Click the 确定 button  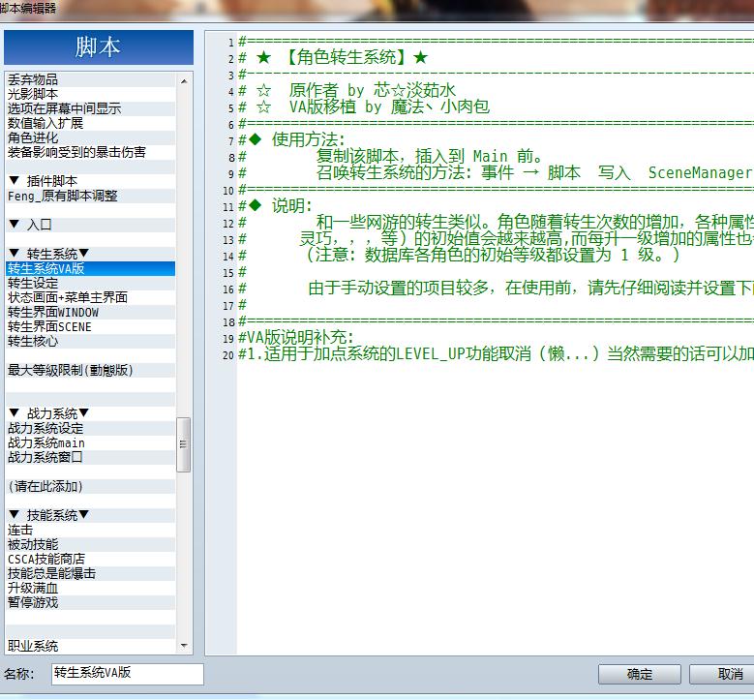coord(639,674)
